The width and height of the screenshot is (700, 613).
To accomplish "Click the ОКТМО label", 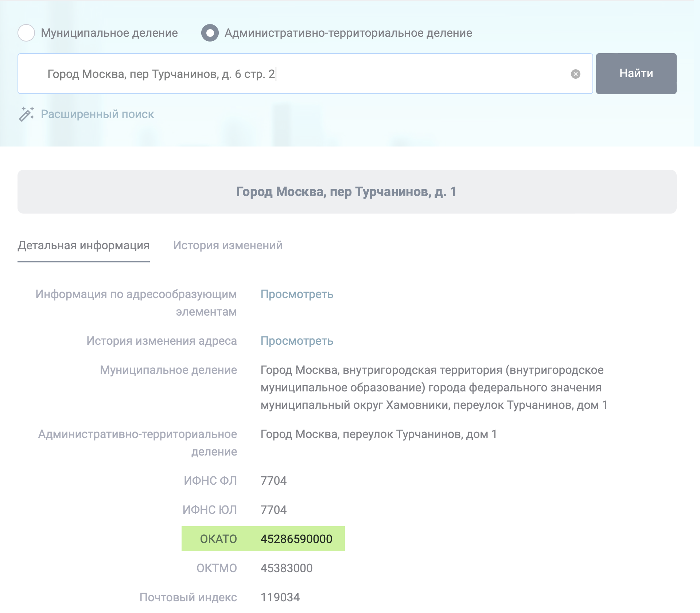I will (217, 568).
